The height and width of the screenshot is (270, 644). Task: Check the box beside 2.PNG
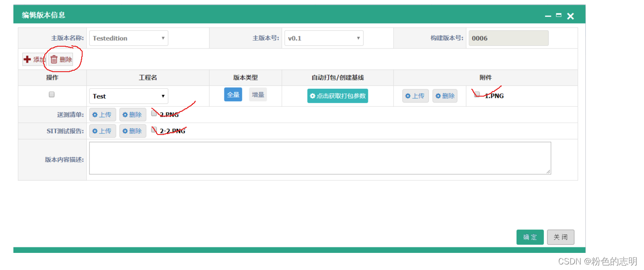154,113
